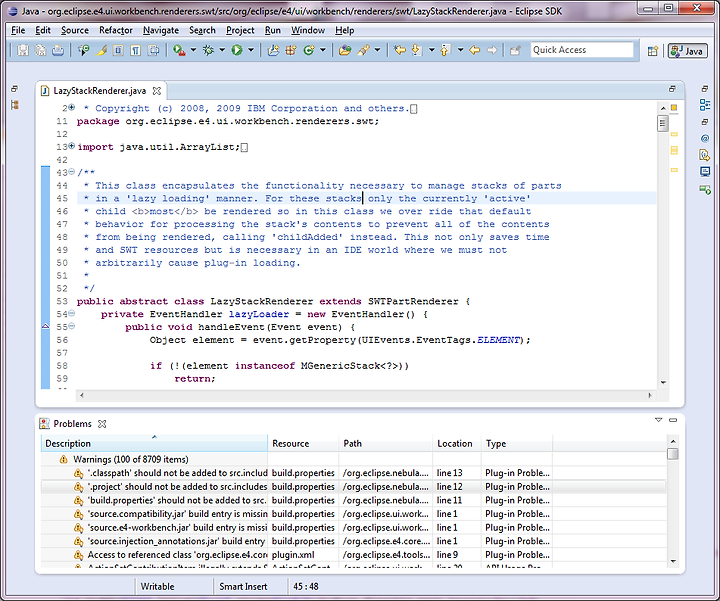This screenshot has width=720, height=601.
Task: Create a New Java Class icon
Action: tap(309, 50)
